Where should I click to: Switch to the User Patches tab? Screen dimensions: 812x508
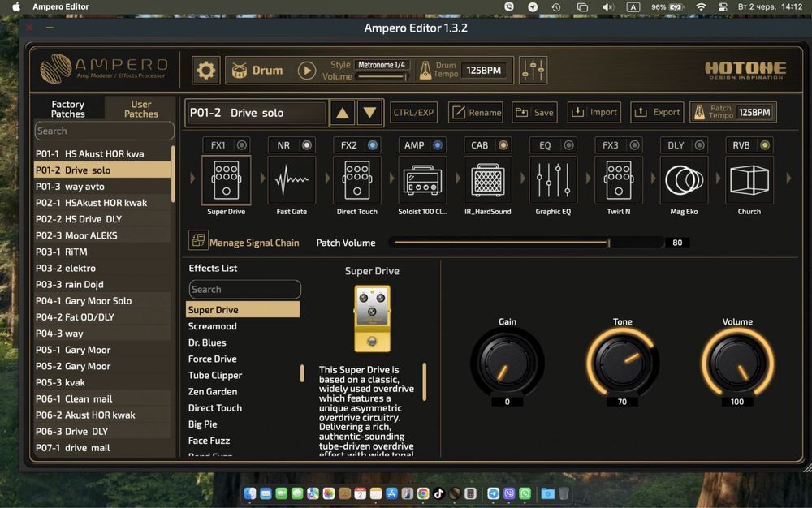[140, 109]
